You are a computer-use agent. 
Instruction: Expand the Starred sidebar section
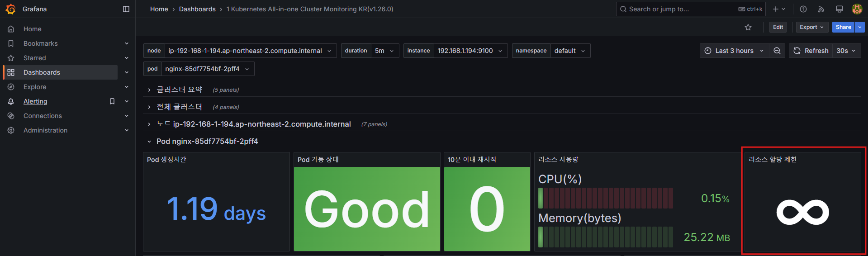pos(127,58)
